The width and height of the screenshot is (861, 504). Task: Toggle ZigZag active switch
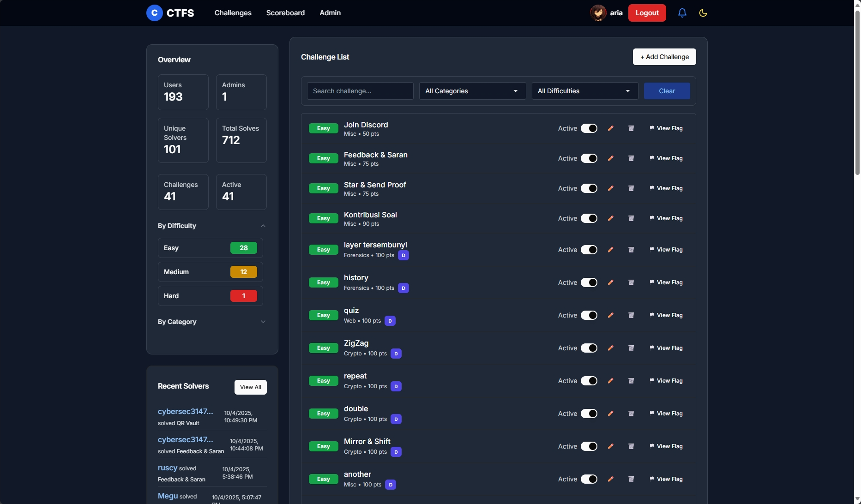pos(589,348)
